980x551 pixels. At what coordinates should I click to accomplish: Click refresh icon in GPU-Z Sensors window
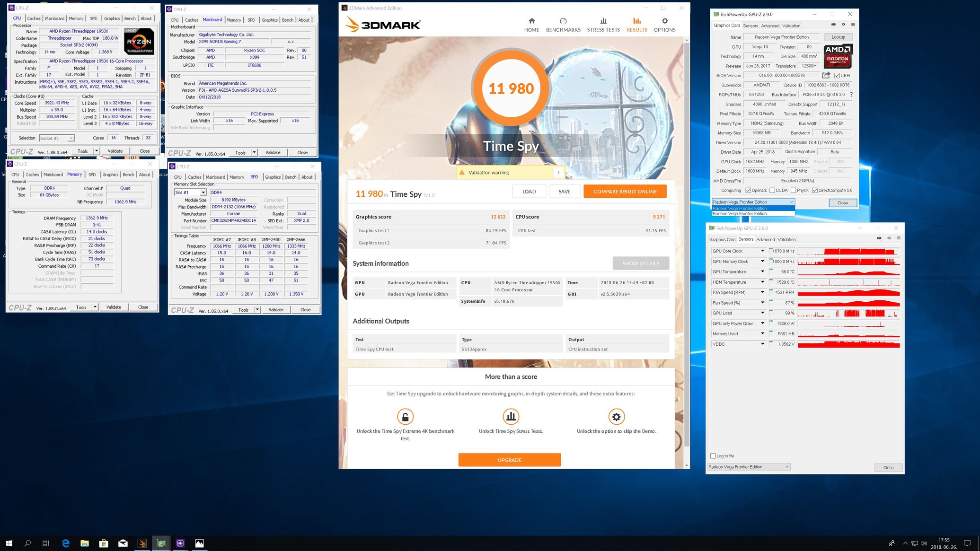889,238
